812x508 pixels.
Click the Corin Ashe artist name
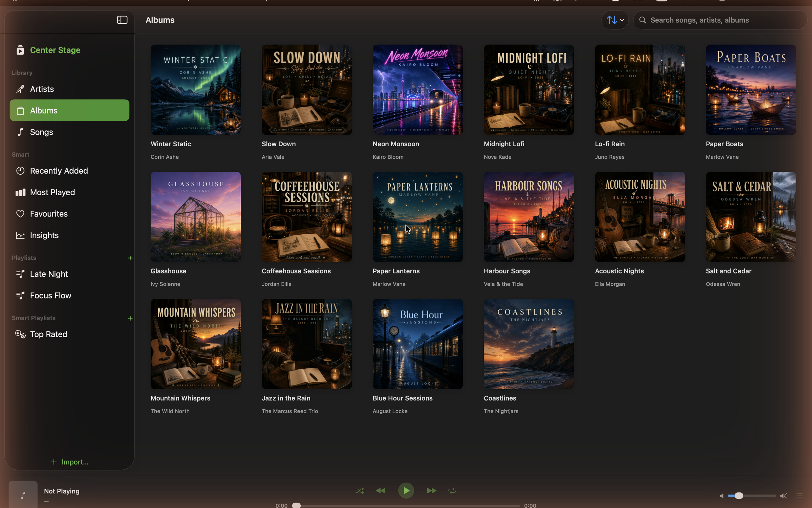click(165, 157)
